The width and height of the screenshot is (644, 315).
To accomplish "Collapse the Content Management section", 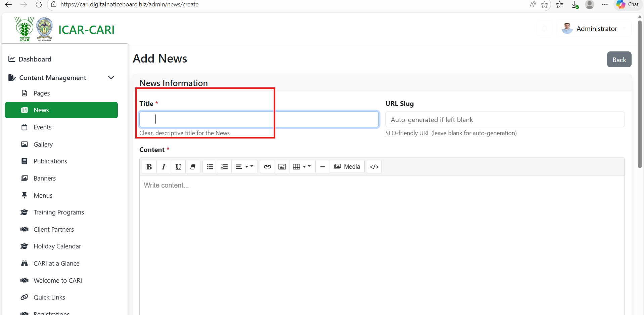I will click(x=111, y=78).
